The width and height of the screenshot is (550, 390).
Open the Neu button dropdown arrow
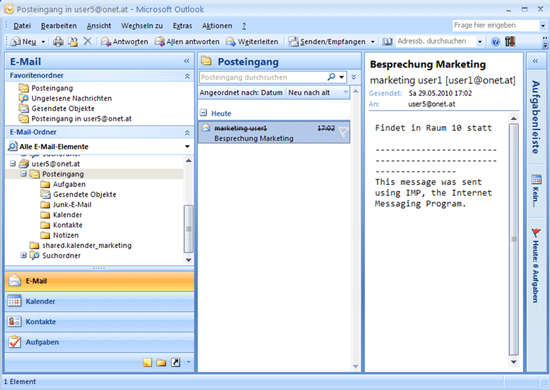(x=43, y=42)
